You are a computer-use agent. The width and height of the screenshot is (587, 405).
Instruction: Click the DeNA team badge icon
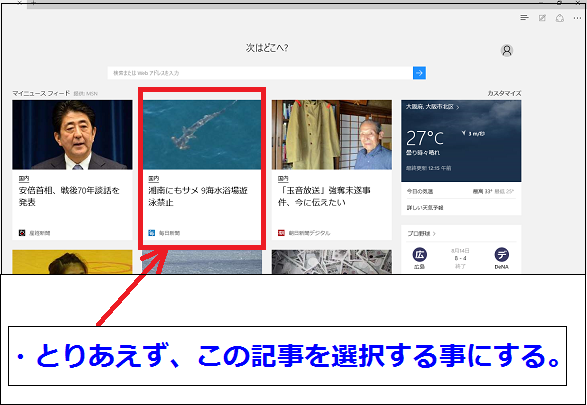[x=501, y=255]
